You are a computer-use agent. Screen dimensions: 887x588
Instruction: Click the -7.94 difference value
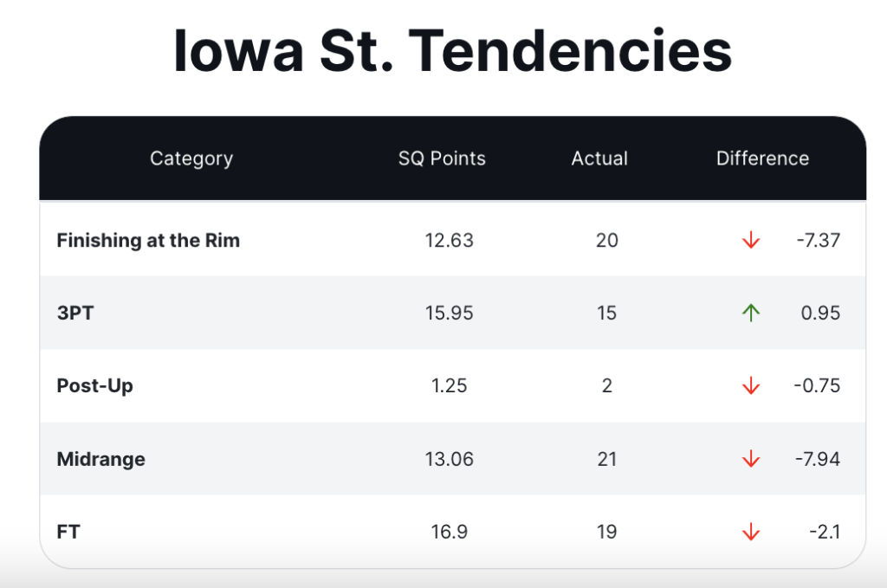tap(818, 459)
